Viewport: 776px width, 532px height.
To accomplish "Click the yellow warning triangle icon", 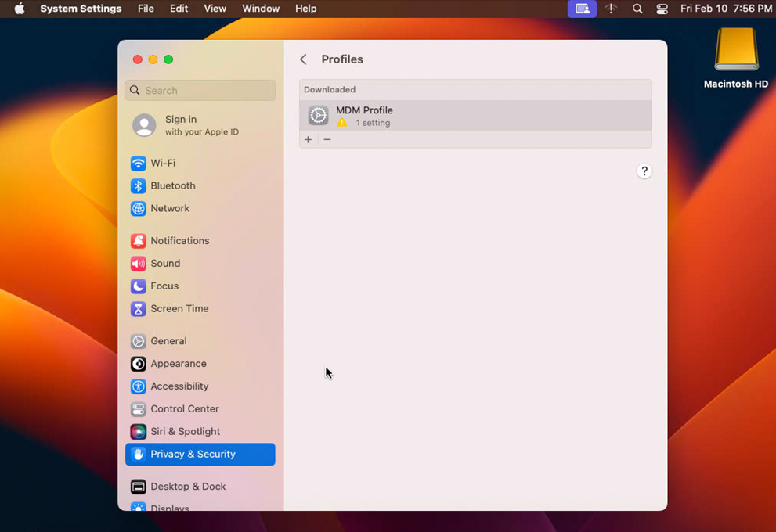I will tap(342, 123).
